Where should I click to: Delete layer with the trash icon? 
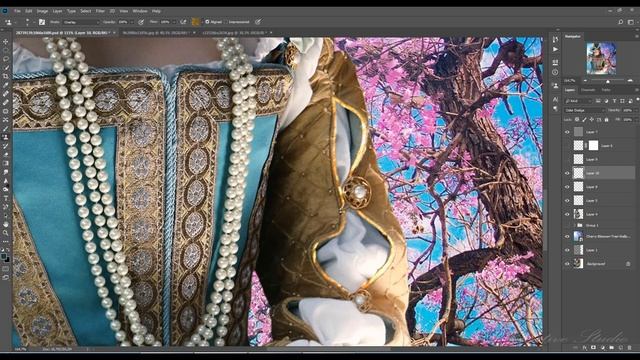(x=629, y=348)
